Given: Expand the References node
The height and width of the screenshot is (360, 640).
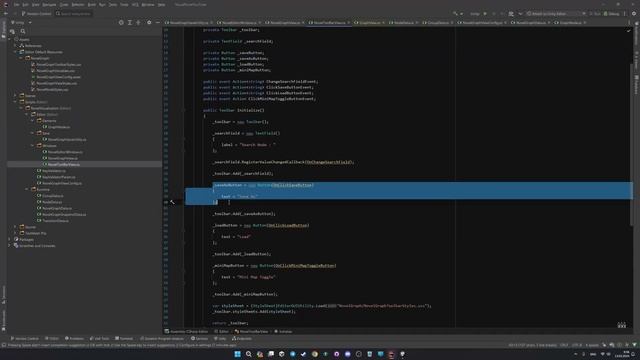Looking at the screenshot, I should [x=16, y=46].
